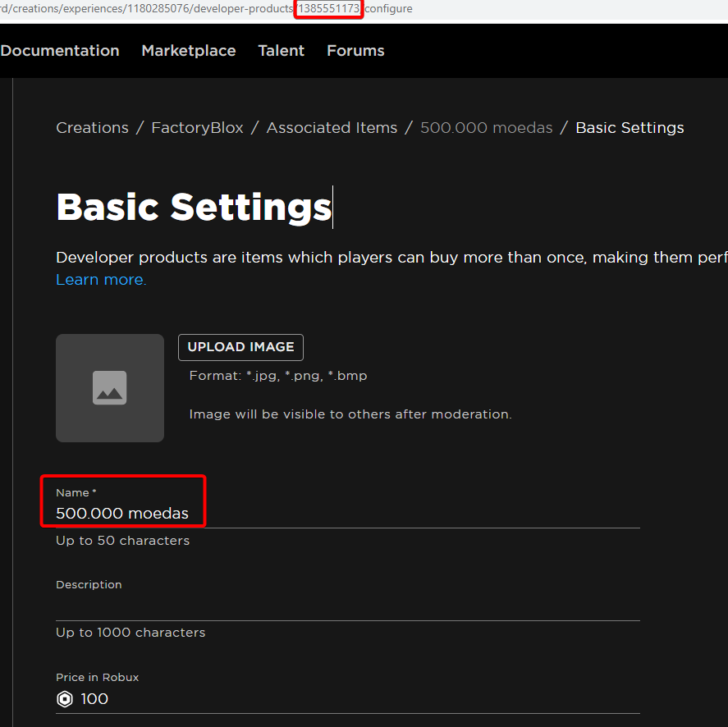
Task: Click Associated Items in the breadcrumb
Action: [332, 127]
